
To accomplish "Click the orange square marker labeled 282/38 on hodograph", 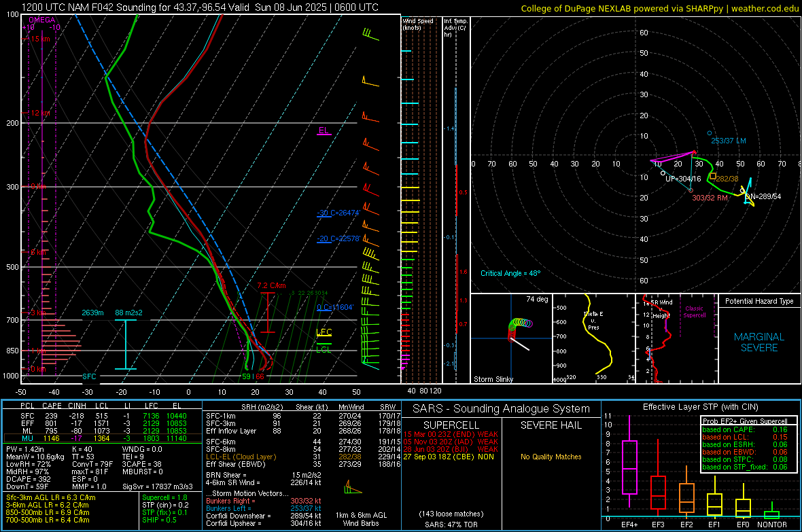I will point(712,176).
